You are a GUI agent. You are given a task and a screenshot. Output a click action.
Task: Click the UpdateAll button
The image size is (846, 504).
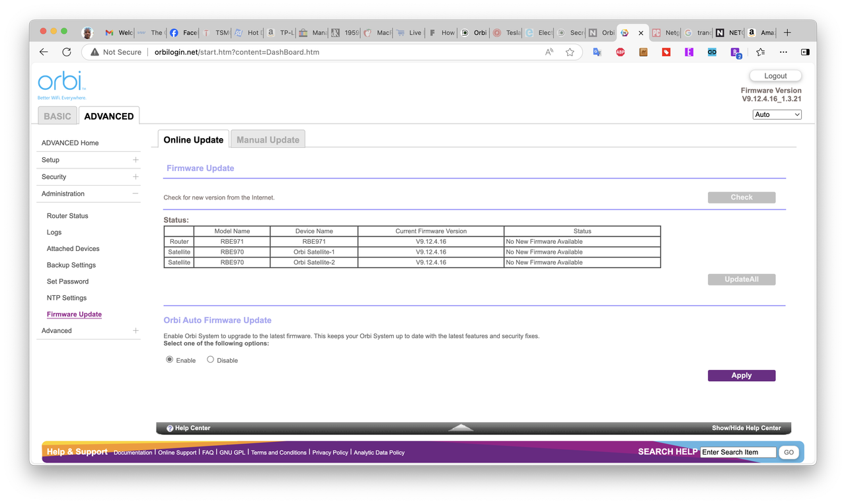742,279
